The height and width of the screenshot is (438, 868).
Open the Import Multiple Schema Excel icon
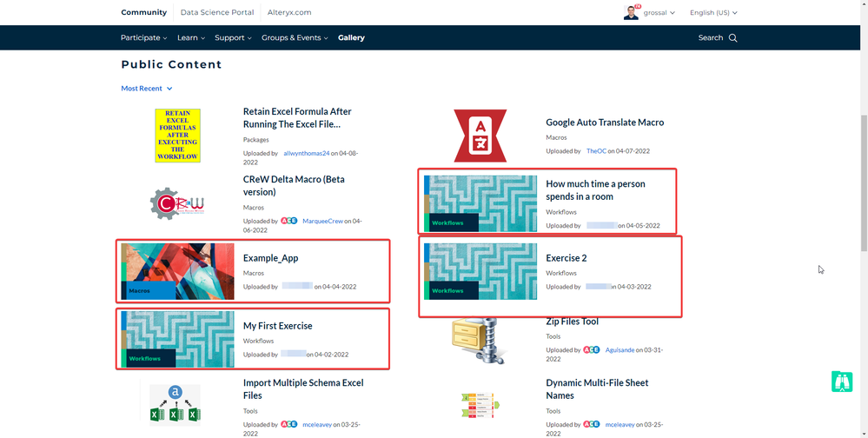pyautogui.click(x=175, y=403)
